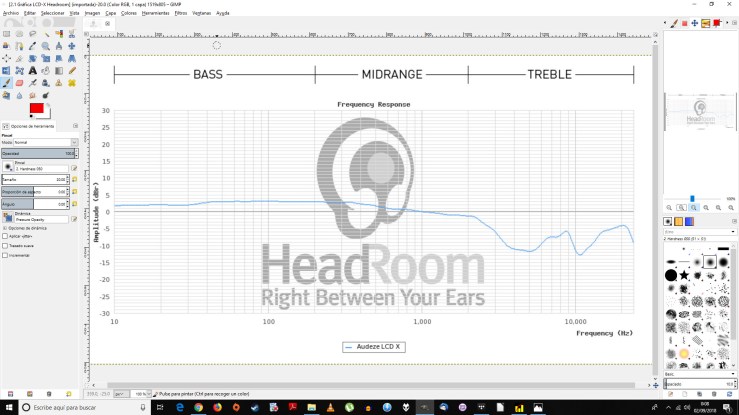The width and height of the screenshot is (739, 415).
Task: Open the Colores menu
Action: click(128, 13)
